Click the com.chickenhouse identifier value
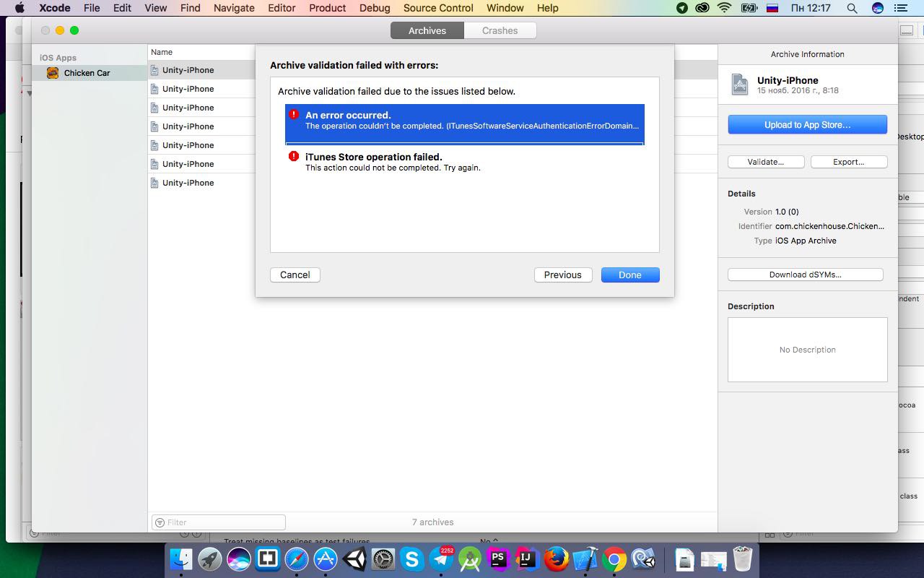The height and width of the screenshot is (578, 924). [x=830, y=226]
